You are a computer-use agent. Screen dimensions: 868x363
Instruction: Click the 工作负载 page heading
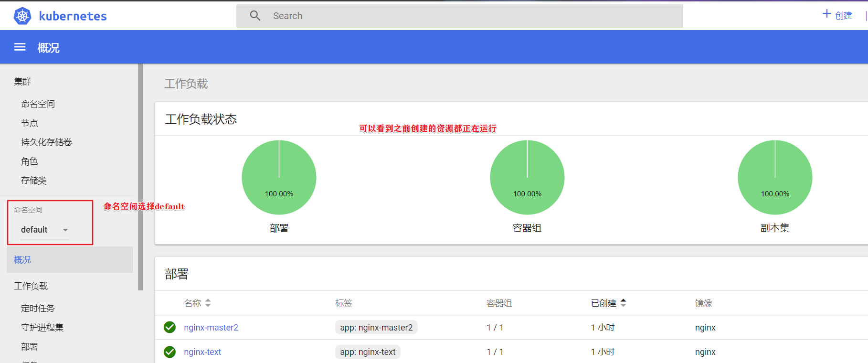pos(186,84)
